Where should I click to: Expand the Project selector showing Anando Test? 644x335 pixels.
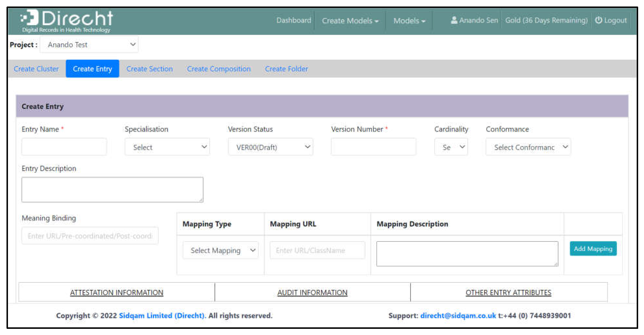coord(89,45)
